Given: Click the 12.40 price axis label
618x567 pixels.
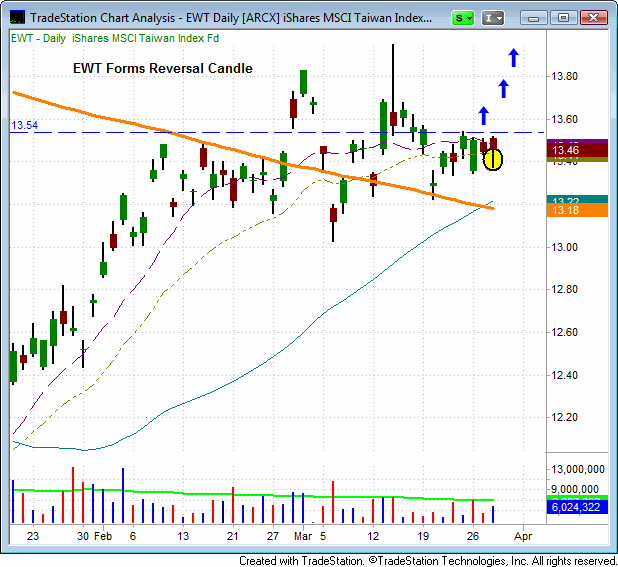Looking at the screenshot, I should [x=565, y=375].
